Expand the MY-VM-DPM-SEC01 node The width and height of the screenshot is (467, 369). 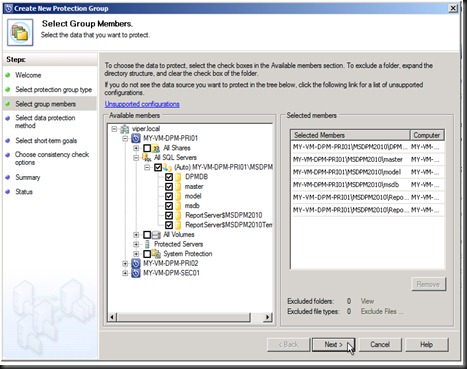tap(125, 273)
